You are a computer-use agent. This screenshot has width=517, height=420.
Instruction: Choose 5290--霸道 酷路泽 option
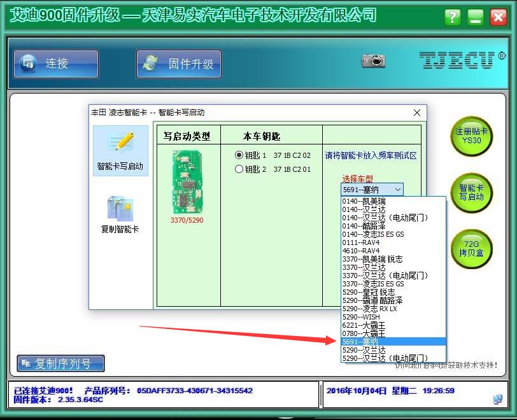pos(393,300)
